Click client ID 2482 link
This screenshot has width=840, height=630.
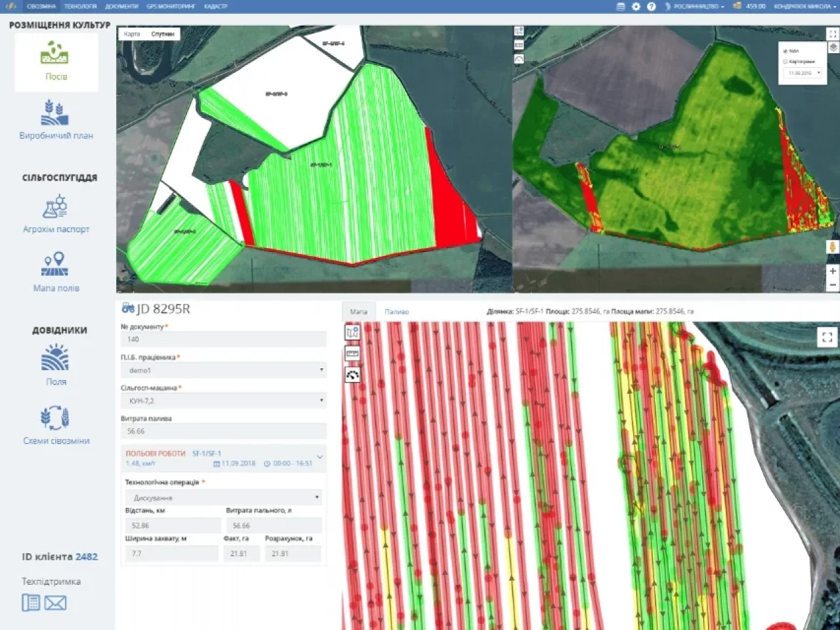click(86, 556)
